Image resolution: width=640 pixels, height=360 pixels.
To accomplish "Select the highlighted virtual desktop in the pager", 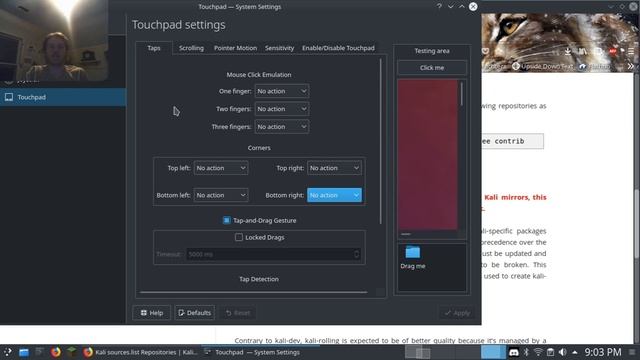I will pyautogui.click(x=493, y=352).
